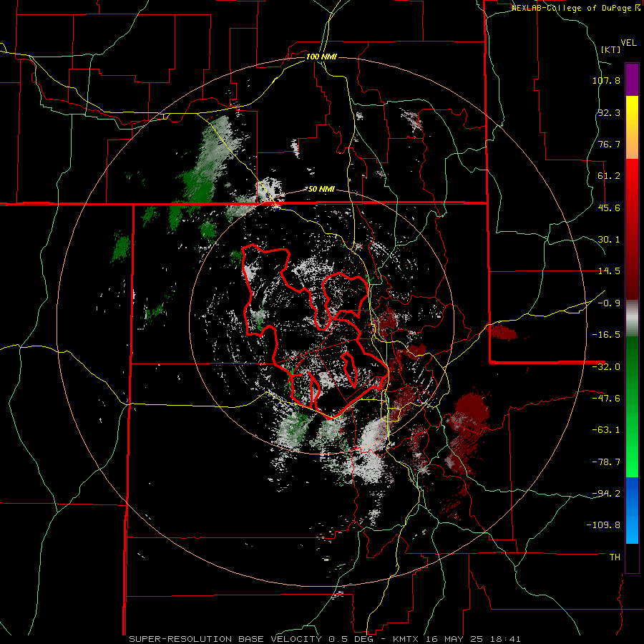This screenshot has width=644, height=644.
Task: Click the -94.2 legend value
Action: [606, 494]
